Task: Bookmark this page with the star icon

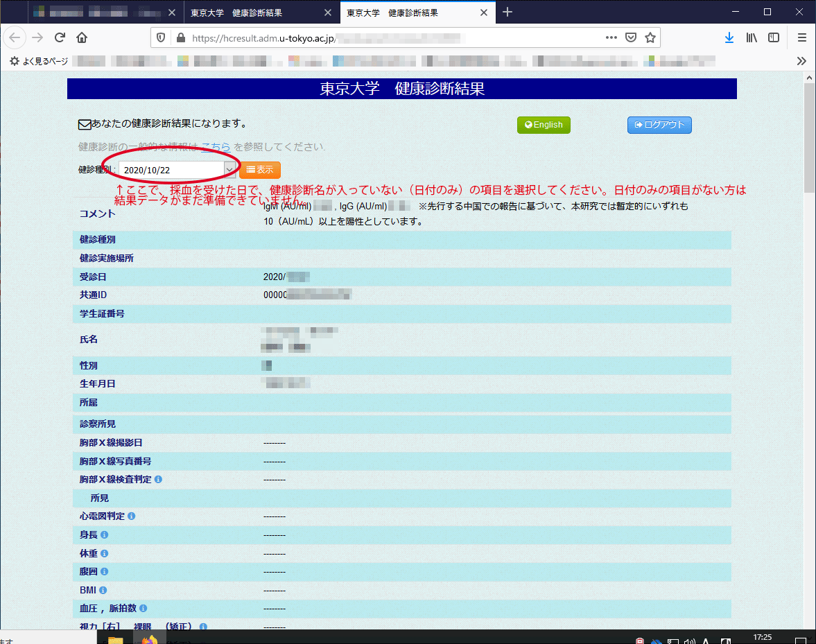Action: tap(650, 37)
